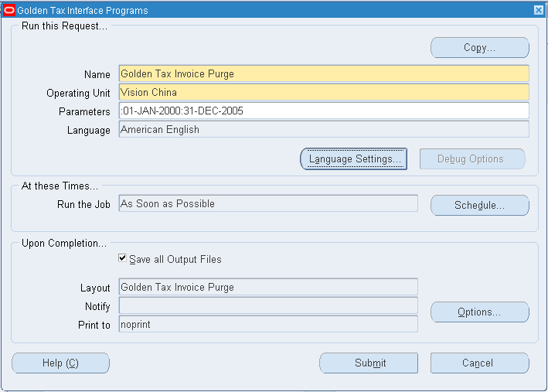The width and height of the screenshot is (548, 392).
Task: Click the Run this Request... group label
Action: pos(64,26)
